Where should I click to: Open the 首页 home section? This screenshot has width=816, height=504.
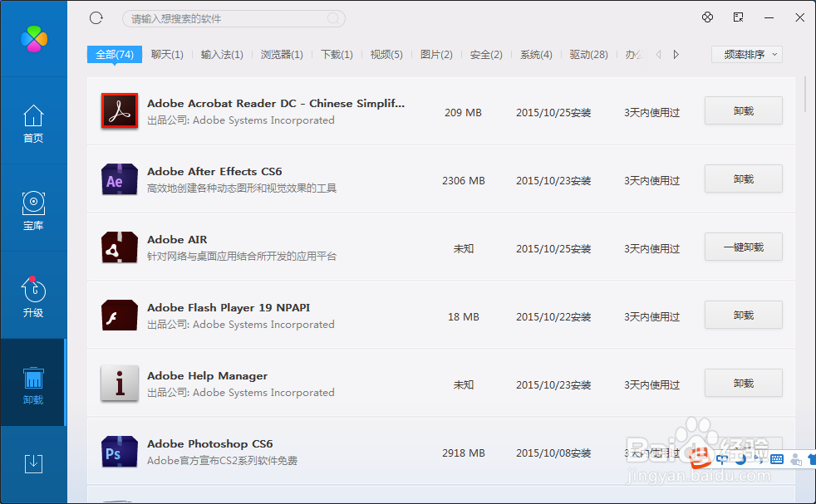tap(33, 123)
